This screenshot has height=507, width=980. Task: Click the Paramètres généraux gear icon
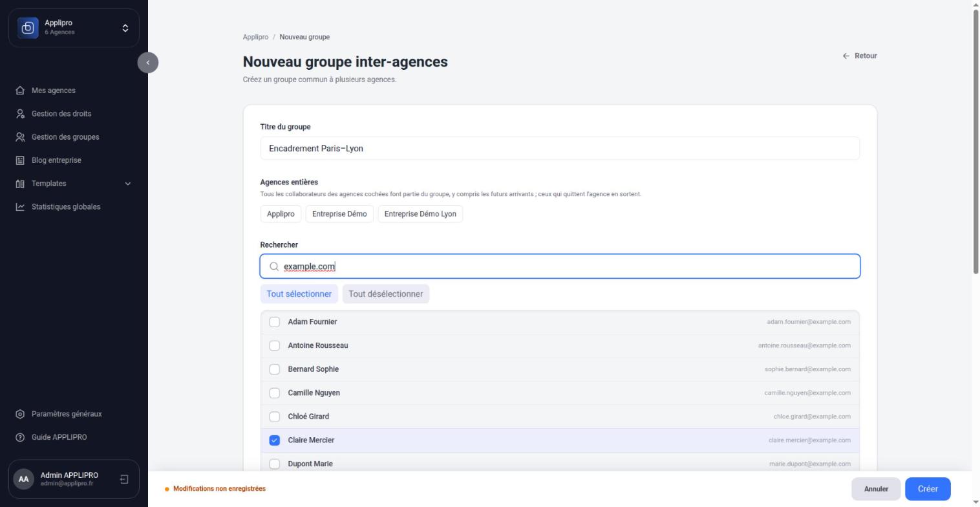20,414
